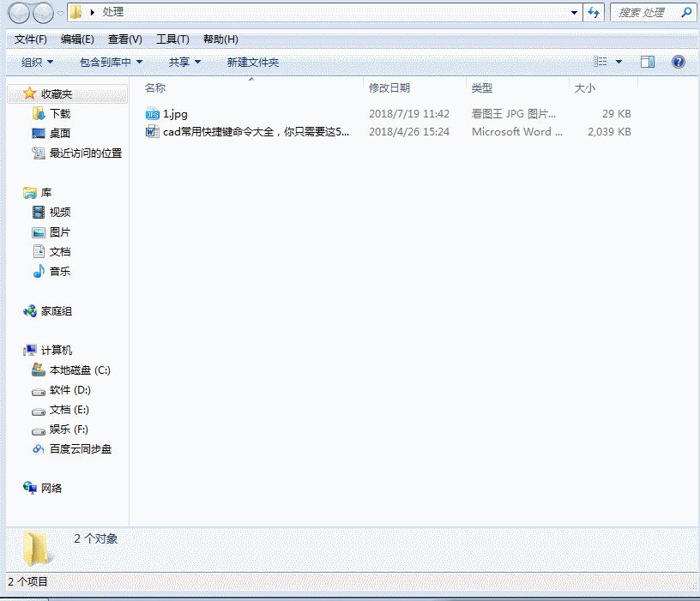Click 处理 in the address bar path
The width and height of the screenshot is (700, 601).
pos(113,12)
